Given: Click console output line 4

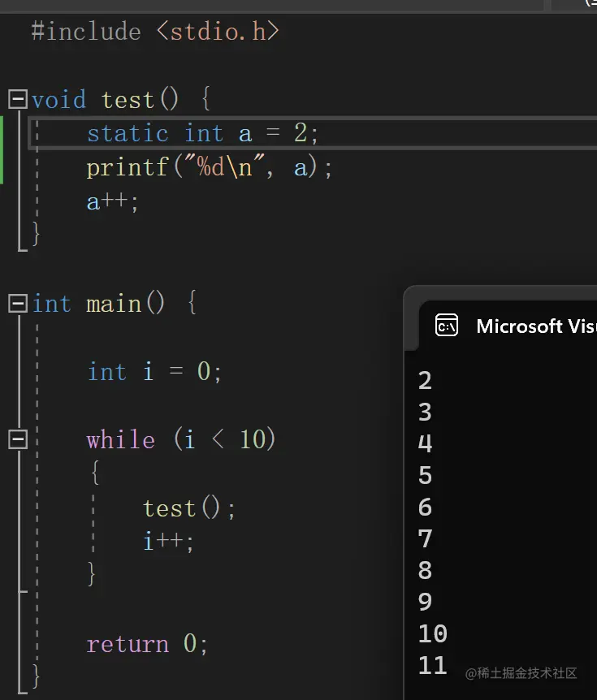Looking at the screenshot, I should coord(425,443).
